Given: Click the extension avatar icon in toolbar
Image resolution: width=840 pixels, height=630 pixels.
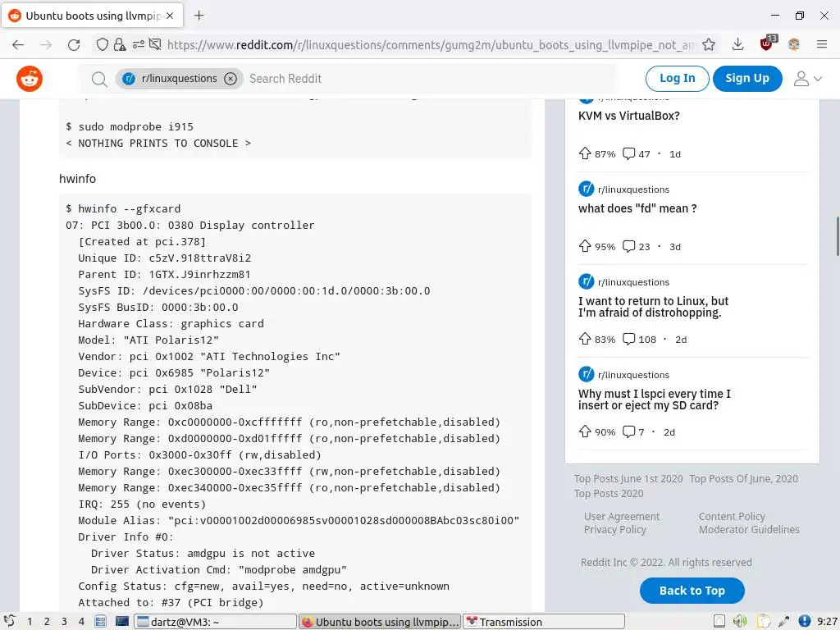Looking at the screenshot, I should point(794,44).
